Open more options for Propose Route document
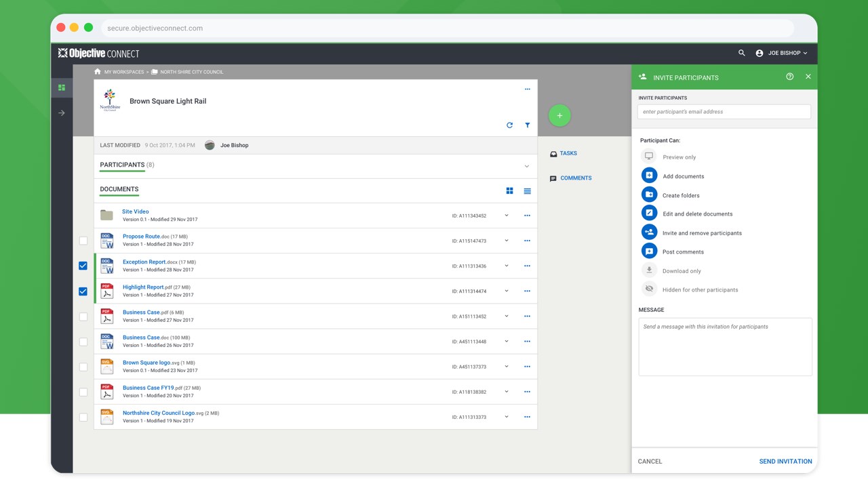 pyautogui.click(x=528, y=241)
